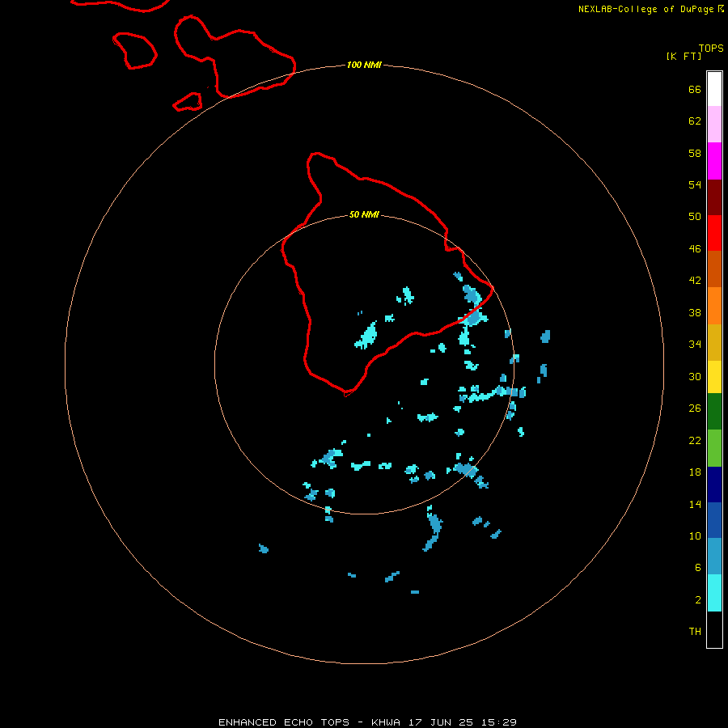The width and height of the screenshot is (728, 728).
Task: Click legend value 18
Action: (x=695, y=472)
